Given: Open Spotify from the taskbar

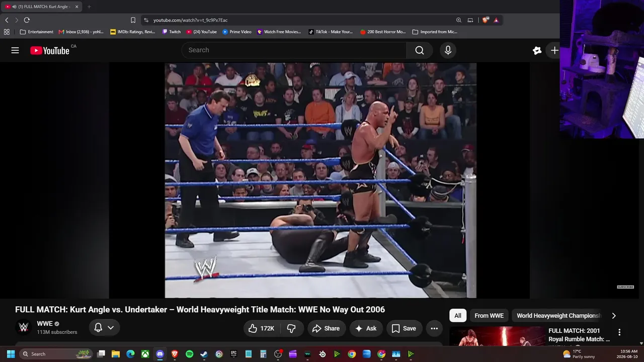Looking at the screenshot, I should 189,354.
